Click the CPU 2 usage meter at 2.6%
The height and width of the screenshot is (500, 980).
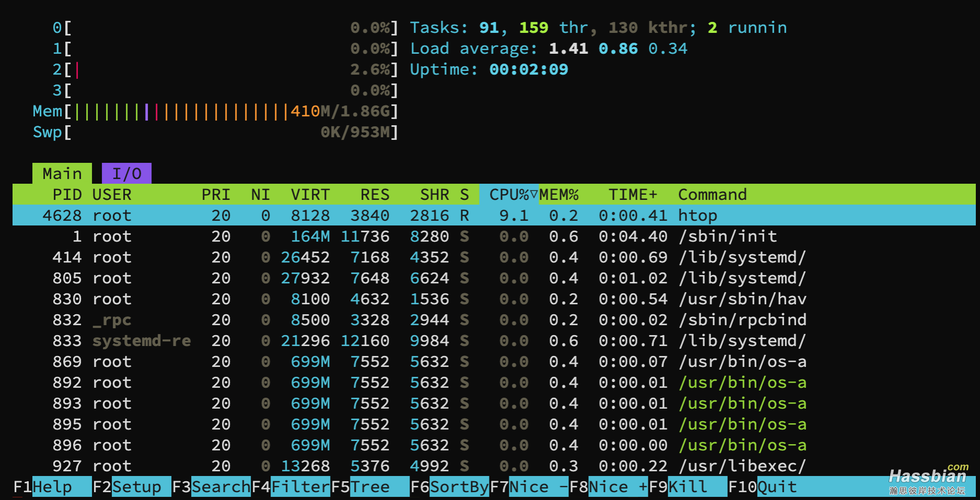click(225, 69)
